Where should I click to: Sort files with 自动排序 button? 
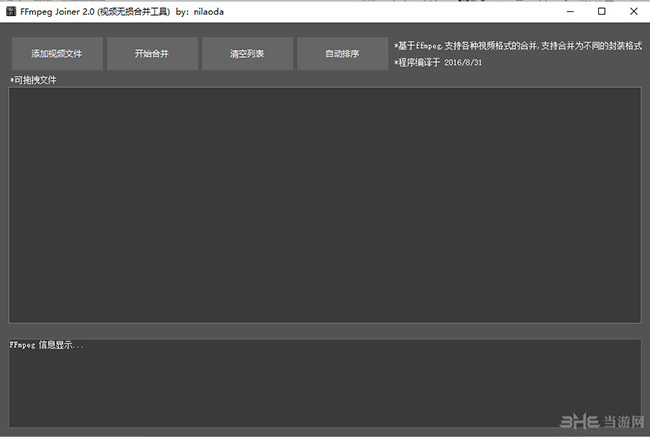(342, 53)
